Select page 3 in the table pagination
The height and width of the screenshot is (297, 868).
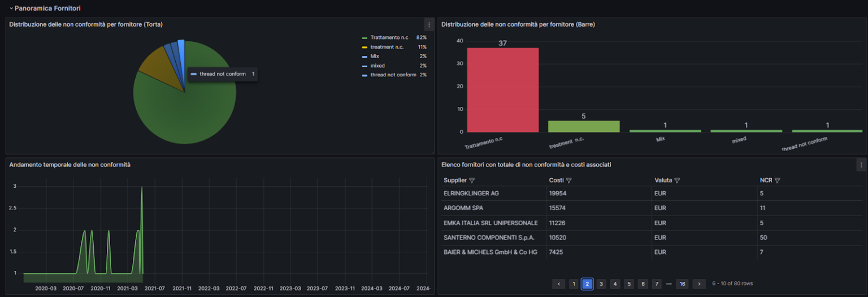(601, 284)
